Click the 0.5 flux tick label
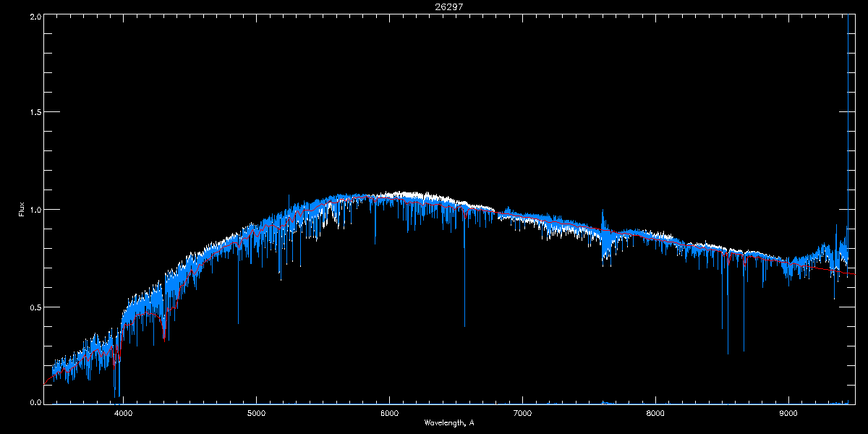Image resolution: width=868 pixels, height=434 pixels. click(x=34, y=307)
